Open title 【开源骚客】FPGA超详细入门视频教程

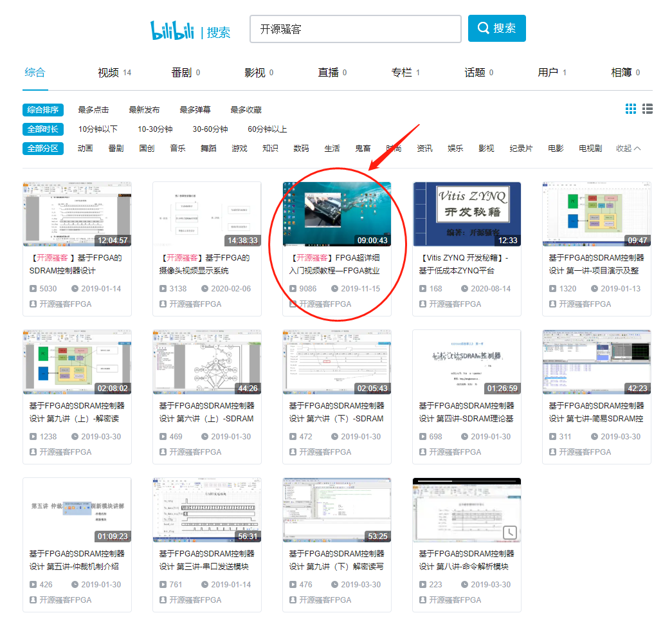coord(335,264)
